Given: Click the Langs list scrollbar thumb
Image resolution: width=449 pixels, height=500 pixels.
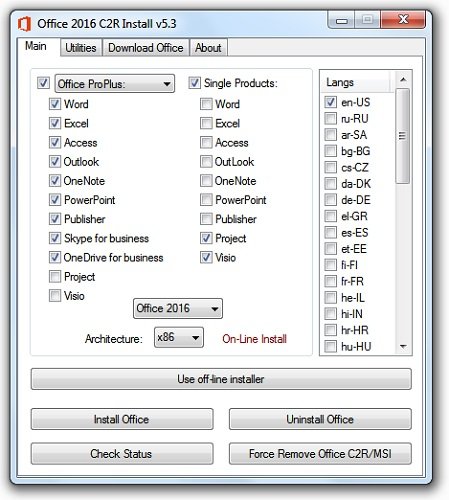Looking at the screenshot, I should pos(403,136).
